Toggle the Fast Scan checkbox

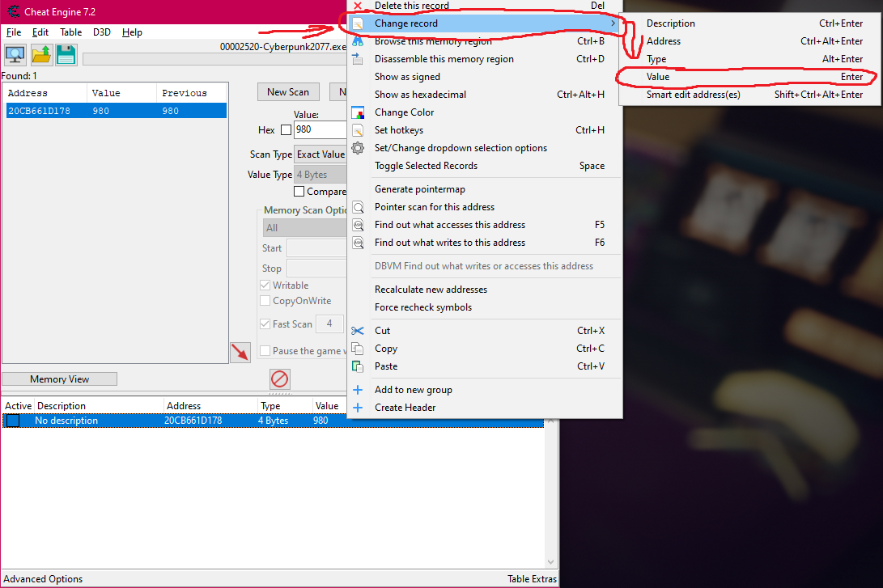(x=265, y=324)
